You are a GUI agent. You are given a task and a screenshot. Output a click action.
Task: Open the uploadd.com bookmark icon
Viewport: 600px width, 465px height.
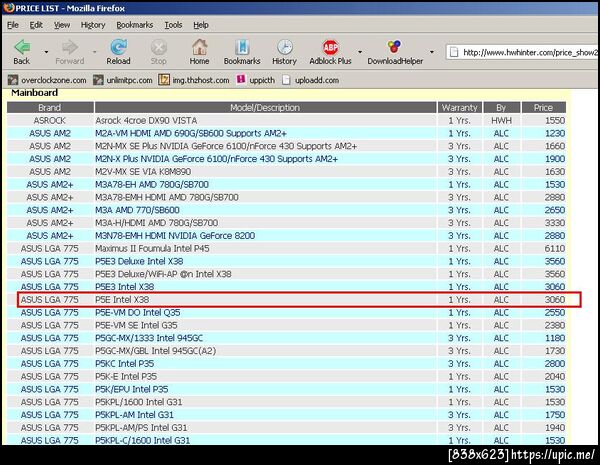tap(286, 80)
